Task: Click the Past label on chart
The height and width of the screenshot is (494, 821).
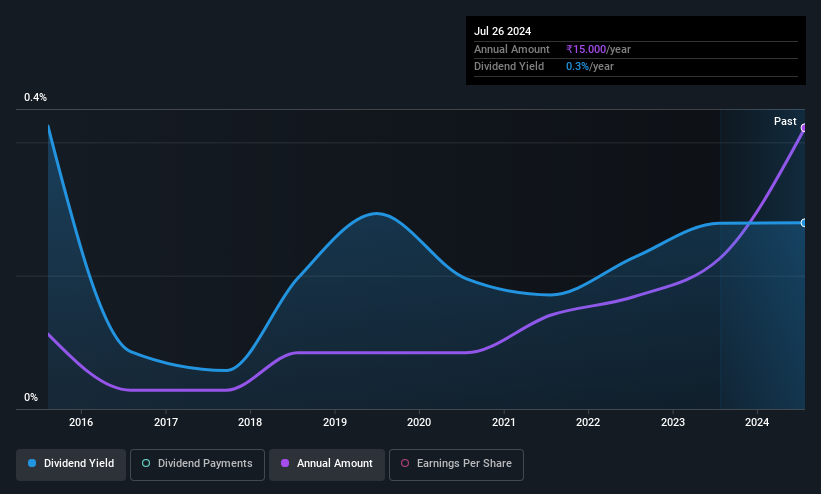Action: pos(785,122)
